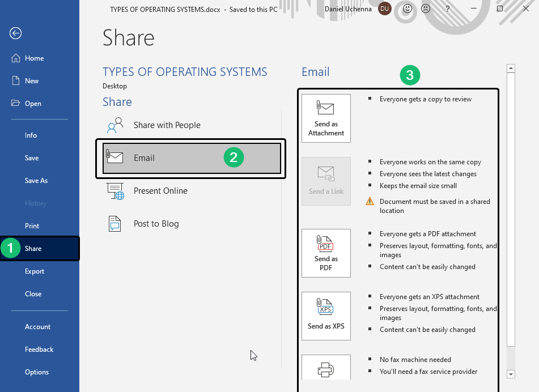This screenshot has height=392, width=539.
Task: Open the Home page in sidebar
Action: pyautogui.click(x=34, y=58)
